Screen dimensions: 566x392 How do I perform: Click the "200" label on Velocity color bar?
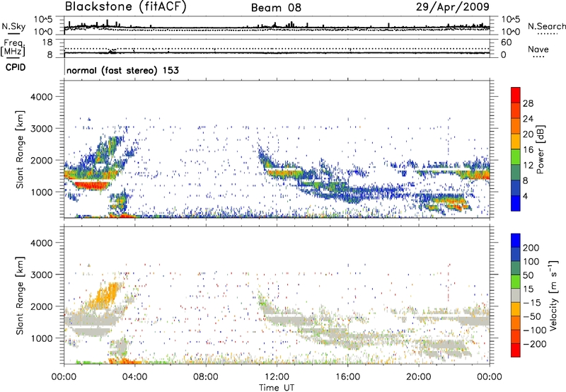click(531, 248)
